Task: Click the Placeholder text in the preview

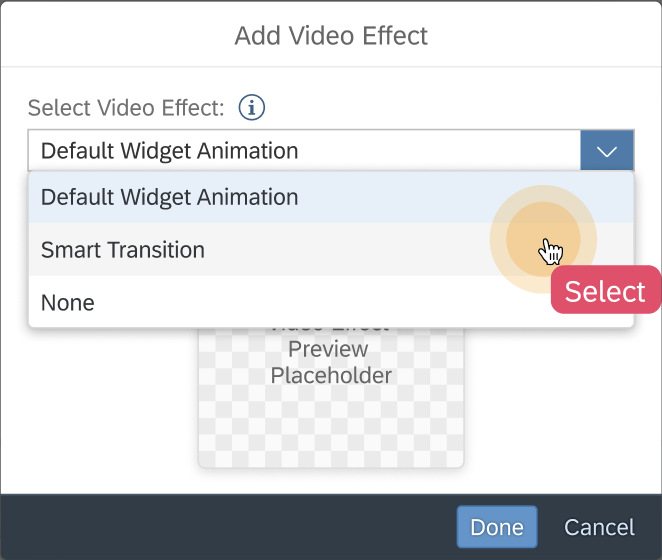Action: pos(331,375)
